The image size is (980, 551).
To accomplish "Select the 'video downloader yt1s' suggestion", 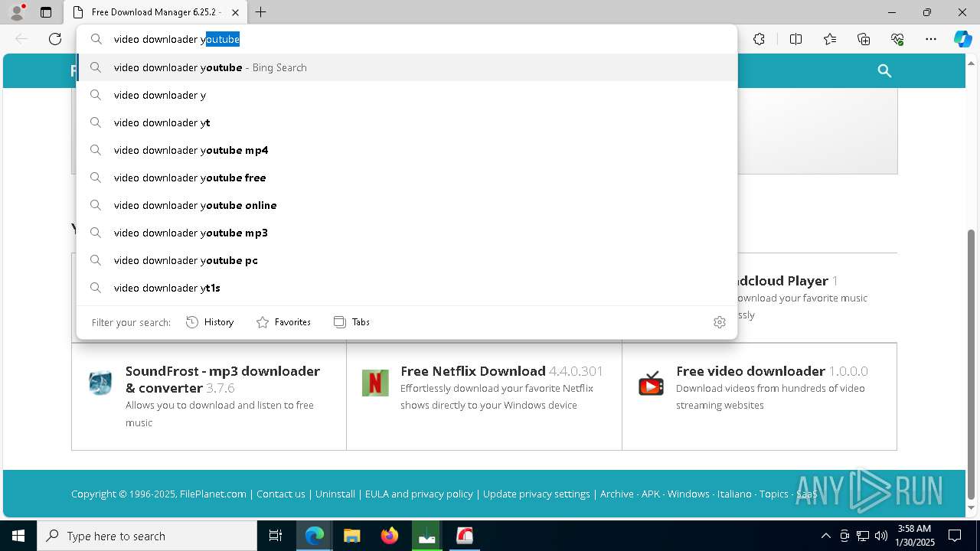I will pyautogui.click(x=407, y=288).
